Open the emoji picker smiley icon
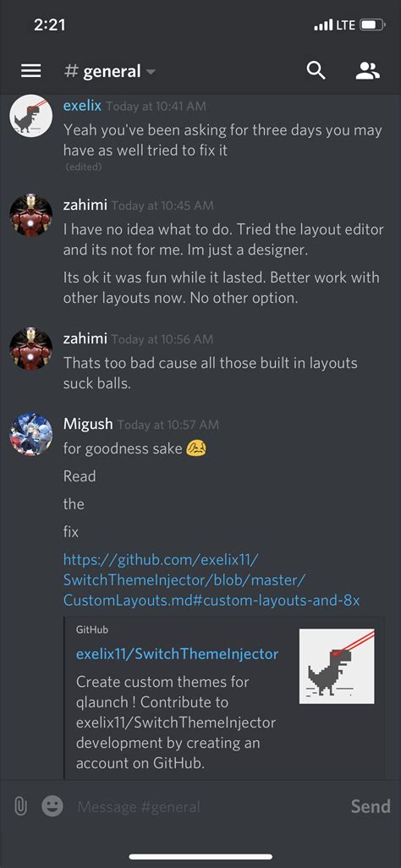The height and width of the screenshot is (868, 401). (x=52, y=806)
